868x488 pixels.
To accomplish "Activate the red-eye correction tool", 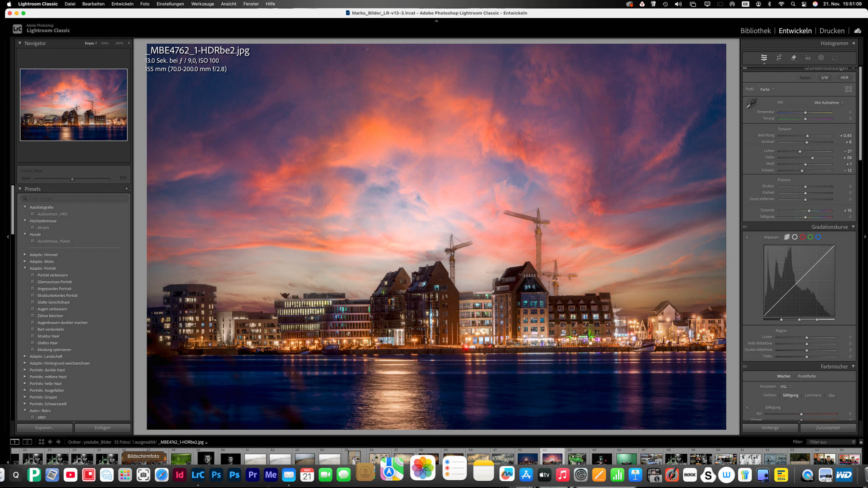I will [x=808, y=58].
